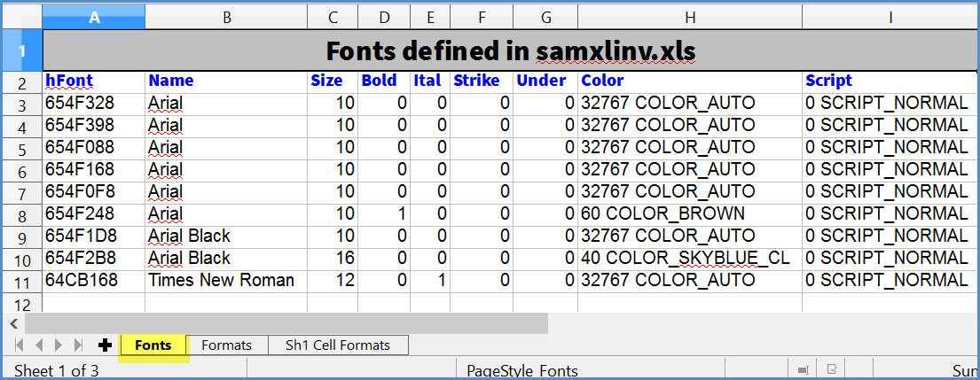Go to previous sheet using arrow
The width and height of the screenshot is (980, 380).
[x=39, y=345]
